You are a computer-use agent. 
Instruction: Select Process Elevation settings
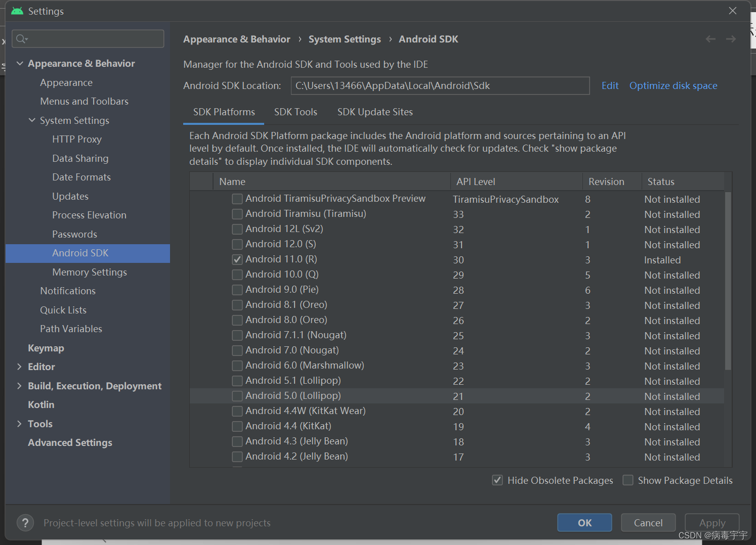pyautogui.click(x=89, y=215)
